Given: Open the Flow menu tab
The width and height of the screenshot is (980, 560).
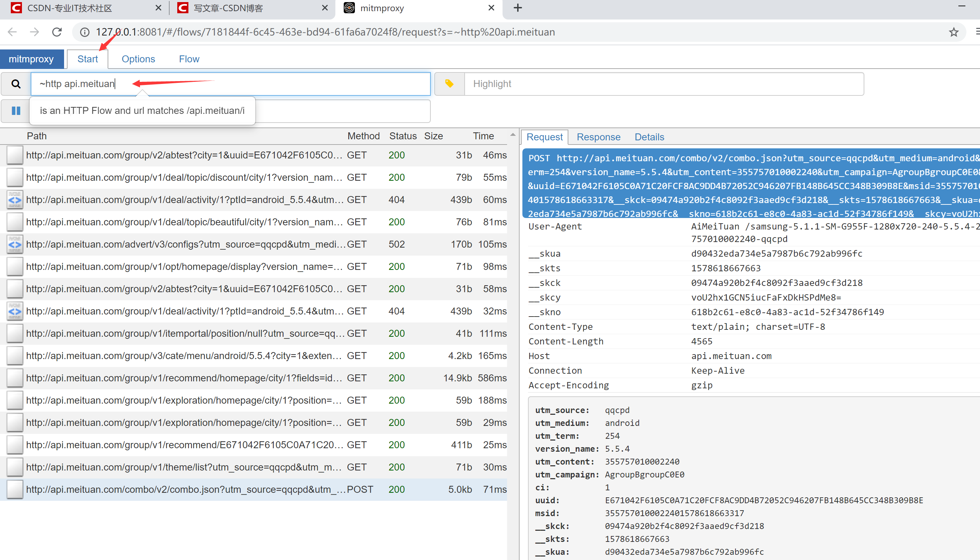Looking at the screenshot, I should (x=189, y=59).
